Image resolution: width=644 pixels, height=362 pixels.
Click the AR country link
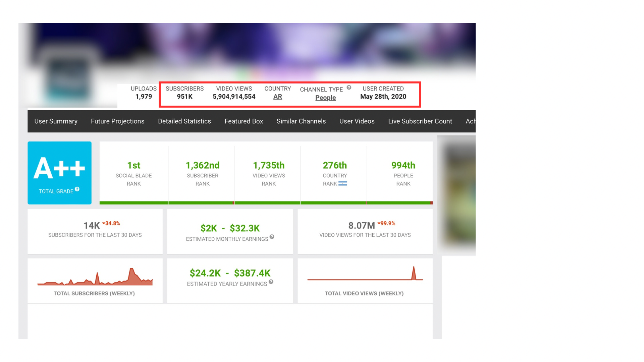click(277, 97)
